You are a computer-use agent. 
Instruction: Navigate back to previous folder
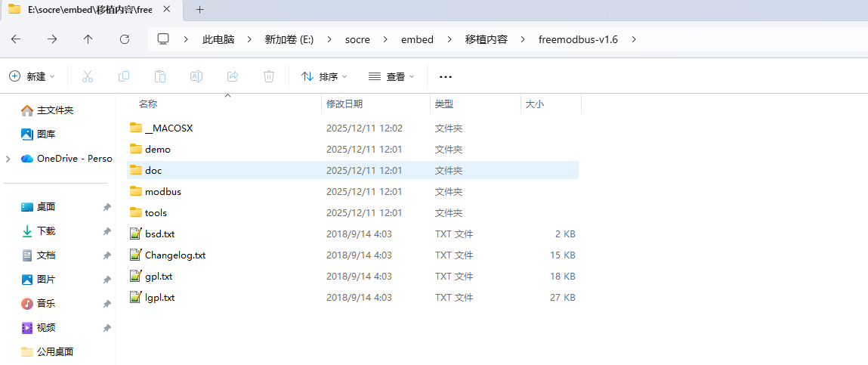pos(16,39)
